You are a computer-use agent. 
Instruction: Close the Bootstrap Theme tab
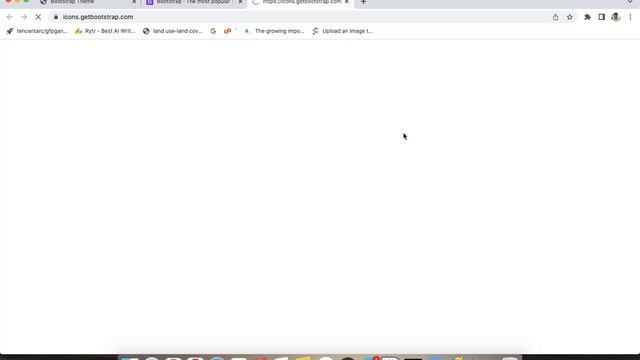coord(134,2)
